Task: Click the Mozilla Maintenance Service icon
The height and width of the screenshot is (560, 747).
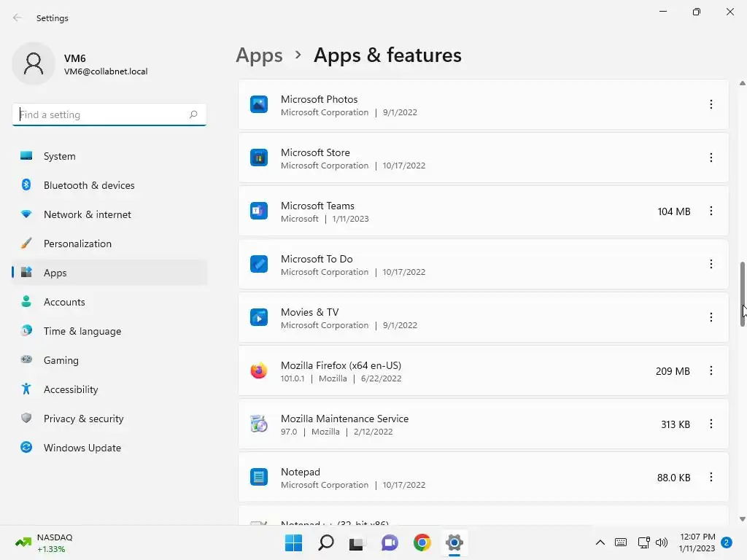Action: point(259,424)
